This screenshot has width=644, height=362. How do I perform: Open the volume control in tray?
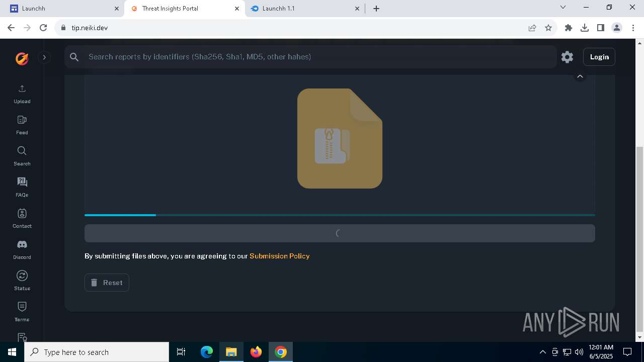click(x=579, y=352)
